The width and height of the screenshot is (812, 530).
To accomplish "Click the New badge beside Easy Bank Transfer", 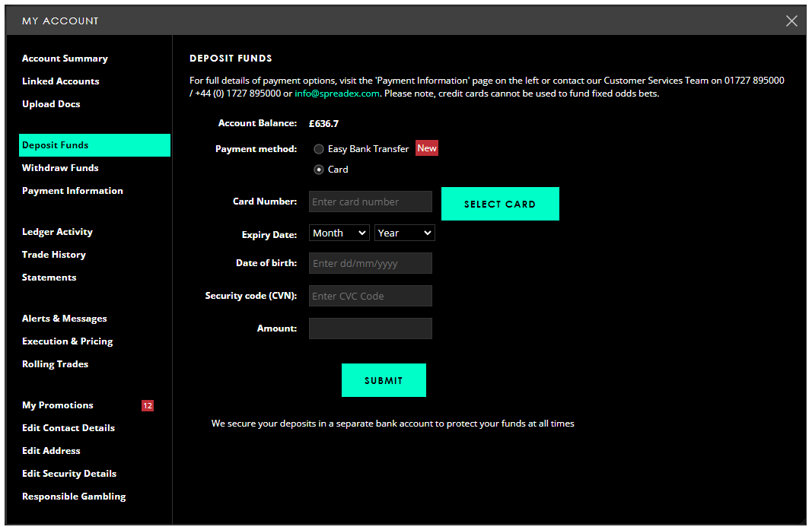I will pos(427,148).
